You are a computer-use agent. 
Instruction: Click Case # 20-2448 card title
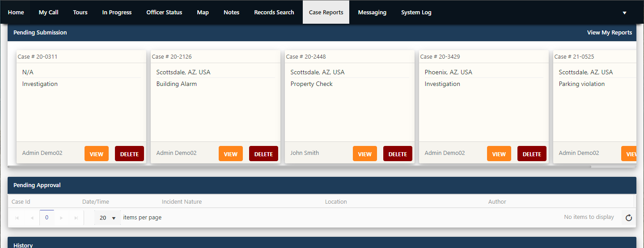tap(306, 56)
